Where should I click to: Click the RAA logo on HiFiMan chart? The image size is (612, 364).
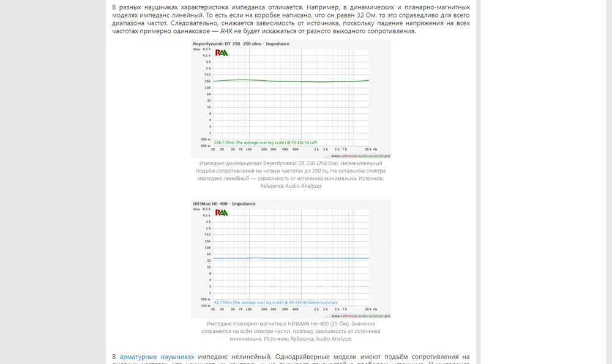pyautogui.click(x=222, y=212)
